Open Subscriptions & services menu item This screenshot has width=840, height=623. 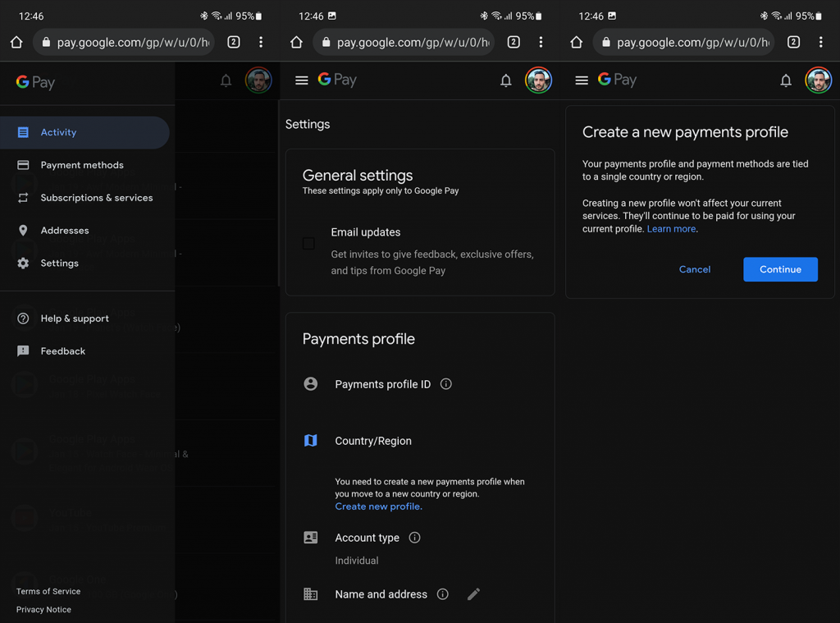[x=96, y=198]
